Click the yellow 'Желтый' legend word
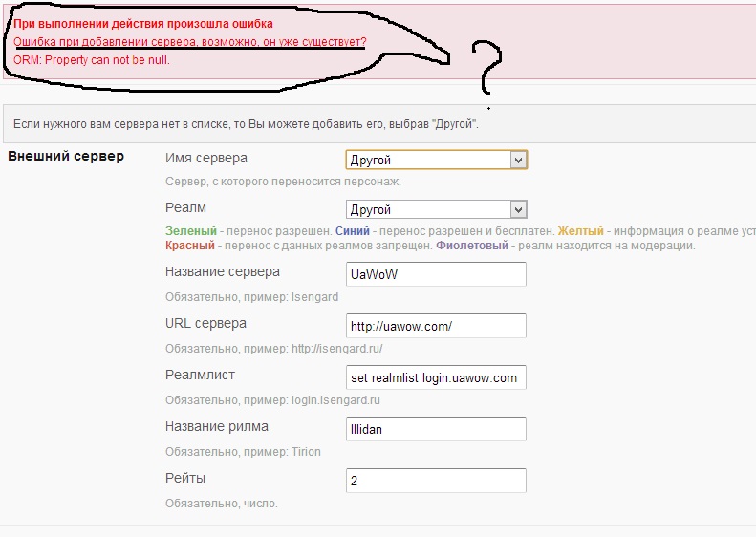 [580, 231]
